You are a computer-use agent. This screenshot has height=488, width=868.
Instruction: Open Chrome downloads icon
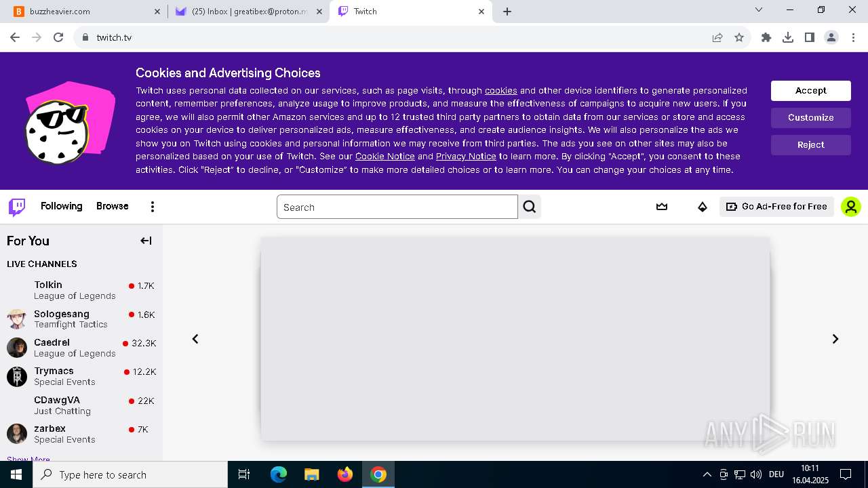[788, 37]
